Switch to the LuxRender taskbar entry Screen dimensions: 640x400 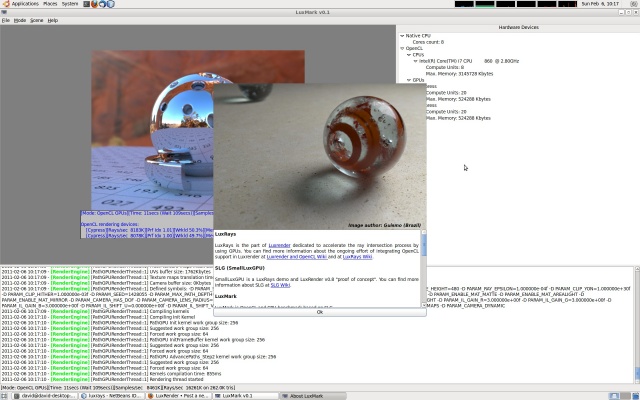pos(178,396)
